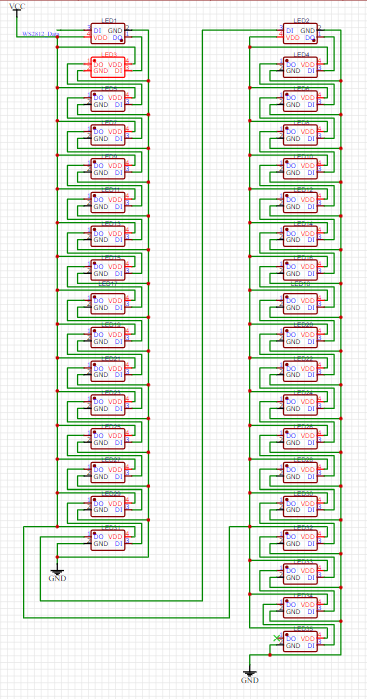367x699 pixels.
Task: Click the DO pin label of LED2
Action: coord(310,37)
